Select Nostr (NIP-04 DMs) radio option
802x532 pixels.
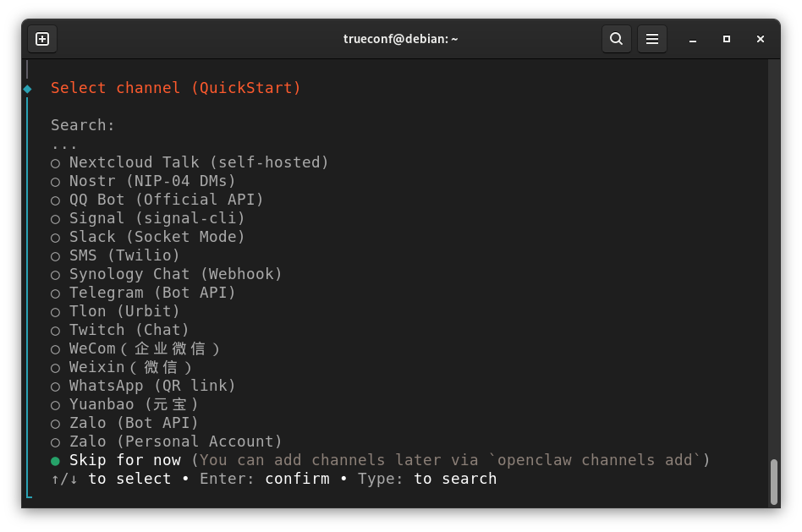coord(55,182)
